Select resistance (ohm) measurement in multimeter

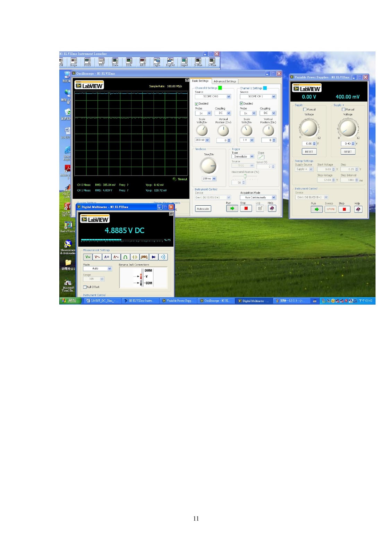point(125,257)
